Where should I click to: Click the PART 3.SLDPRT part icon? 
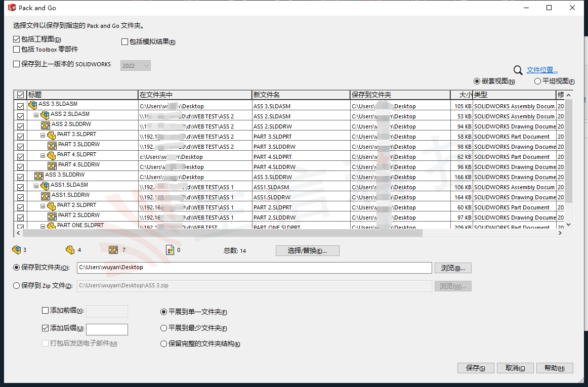coord(51,136)
